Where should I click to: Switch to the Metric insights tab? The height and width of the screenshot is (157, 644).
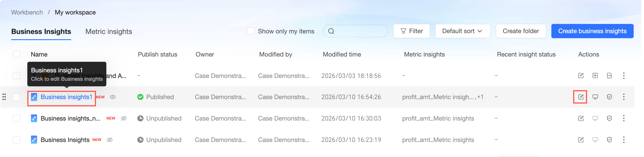[109, 31]
